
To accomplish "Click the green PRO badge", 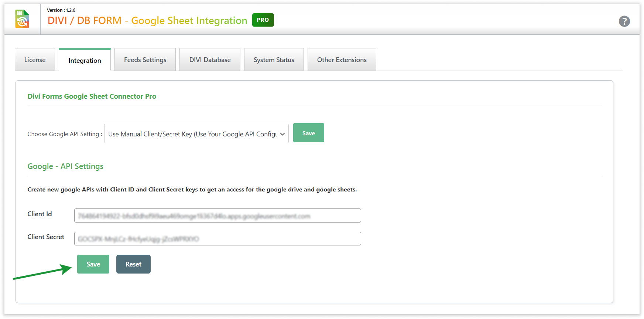I will pos(263,20).
